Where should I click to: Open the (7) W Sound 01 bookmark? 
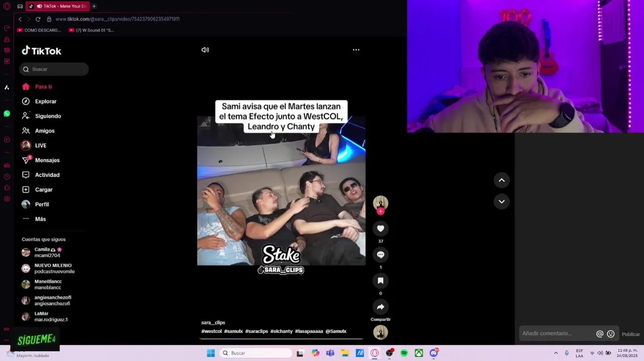[91, 30]
